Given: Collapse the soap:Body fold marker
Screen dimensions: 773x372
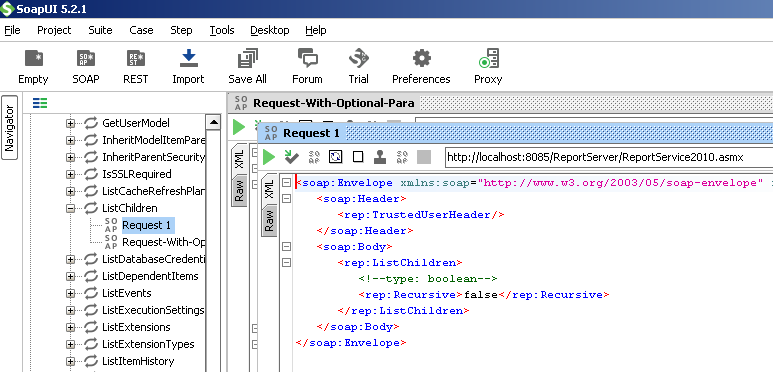Looking at the screenshot, I should (x=286, y=246).
